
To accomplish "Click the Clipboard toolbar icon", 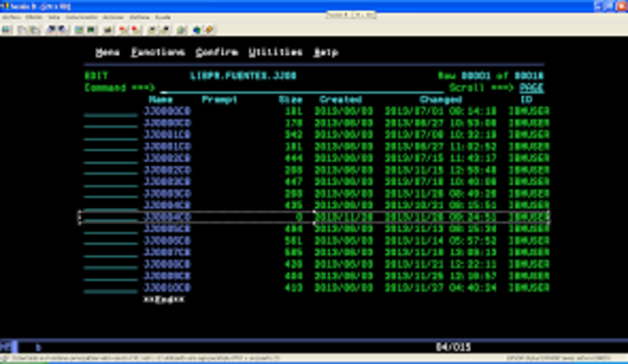I will click(x=181, y=30).
